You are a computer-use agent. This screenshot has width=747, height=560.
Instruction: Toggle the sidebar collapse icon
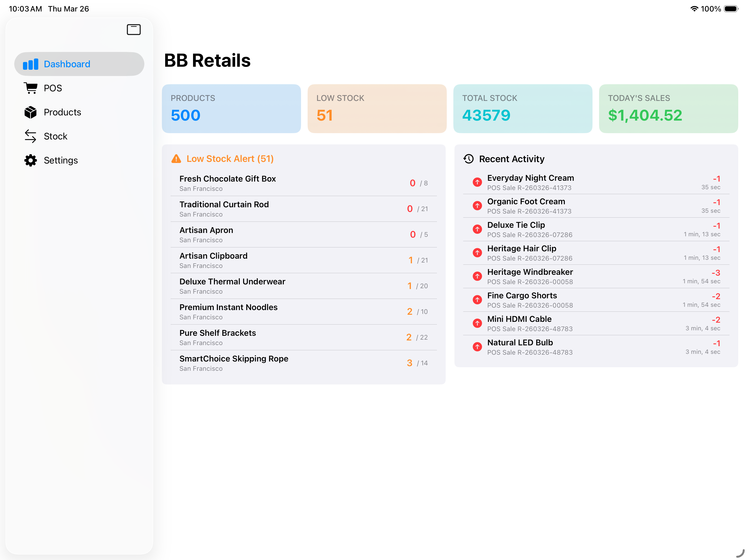click(x=133, y=30)
